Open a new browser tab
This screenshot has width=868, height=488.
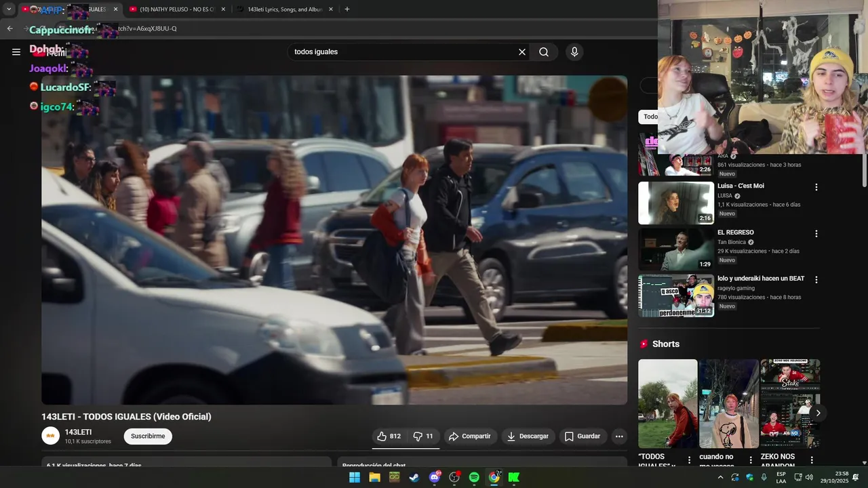[347, 9]
